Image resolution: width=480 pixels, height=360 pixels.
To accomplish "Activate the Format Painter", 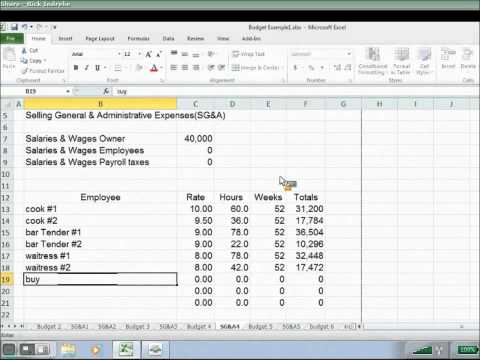I will tap(43, 71).
